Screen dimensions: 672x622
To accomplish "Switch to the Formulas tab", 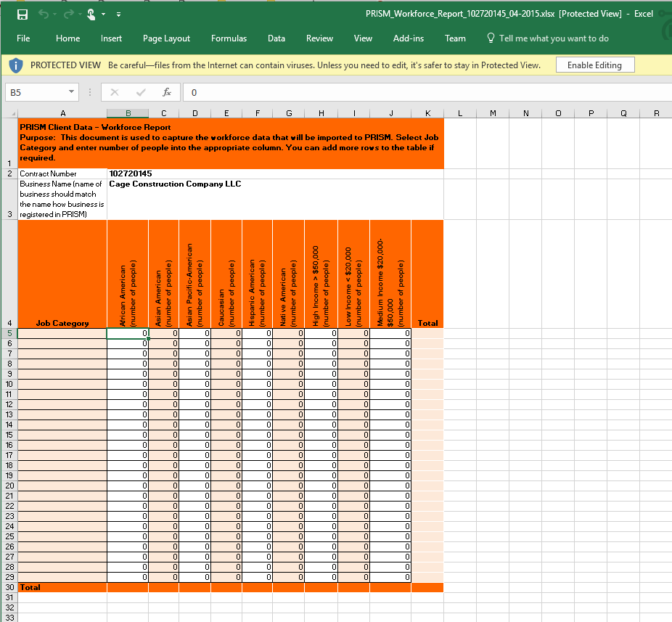I will click(229, 38).
